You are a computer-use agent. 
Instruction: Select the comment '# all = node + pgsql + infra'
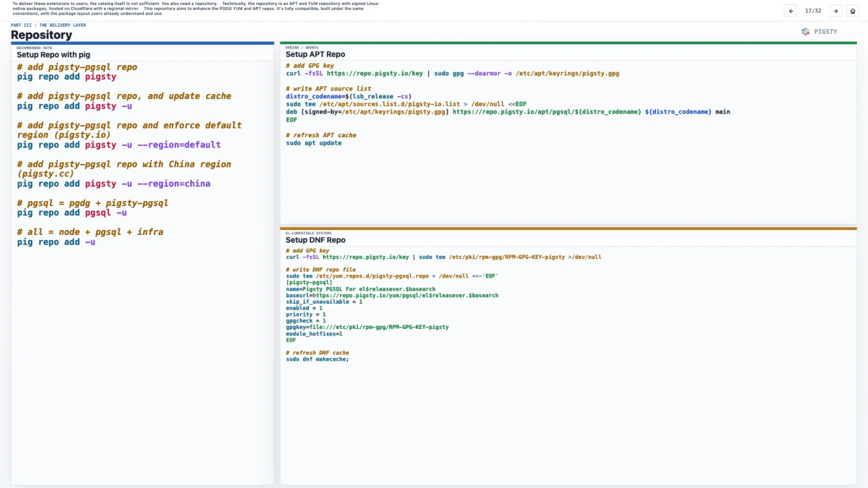90,232
